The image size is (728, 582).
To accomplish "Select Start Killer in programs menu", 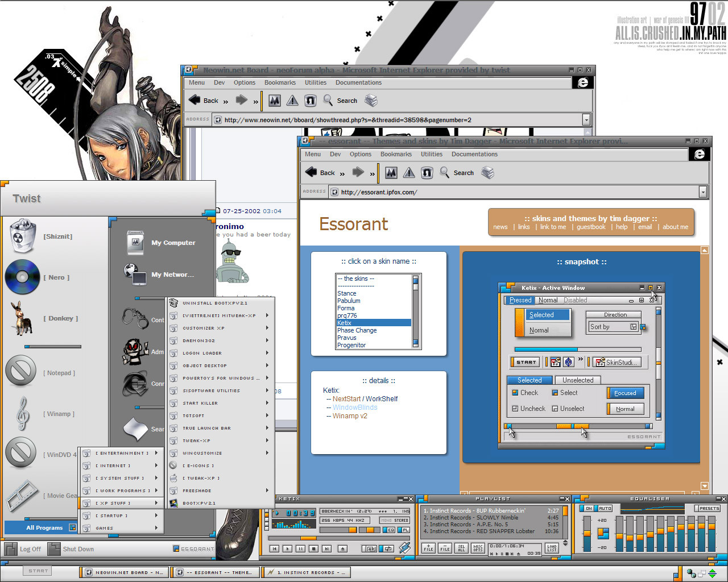I will tap(219, 403).
